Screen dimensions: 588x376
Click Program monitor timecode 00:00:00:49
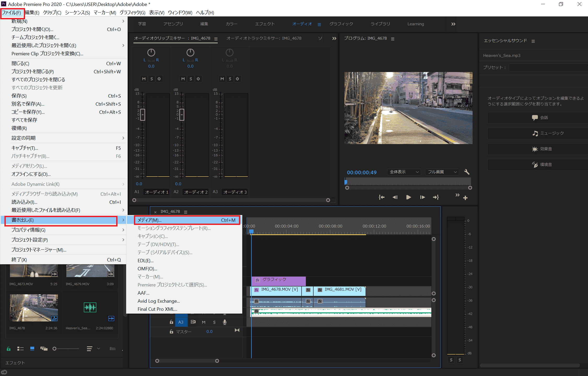(x=362, y=172)
